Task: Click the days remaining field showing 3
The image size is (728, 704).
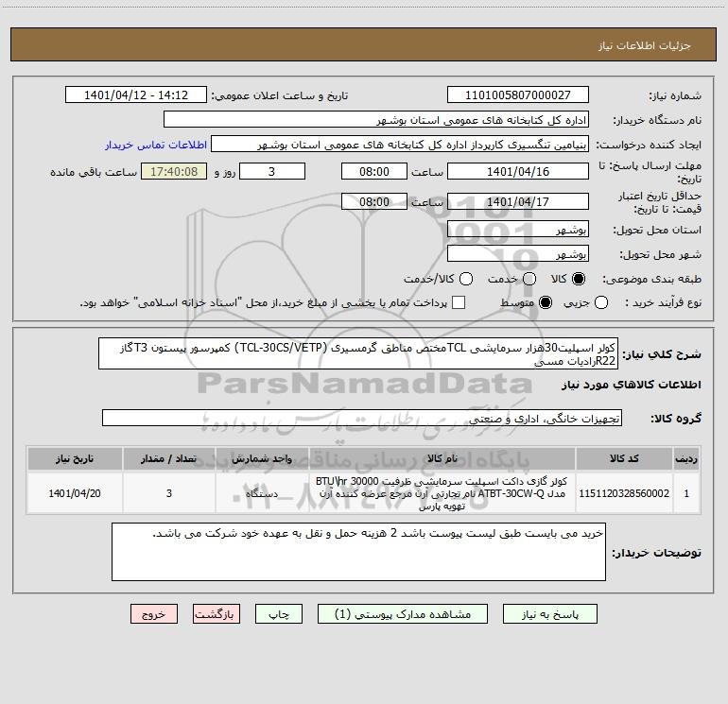Action: tap(272, 171)
